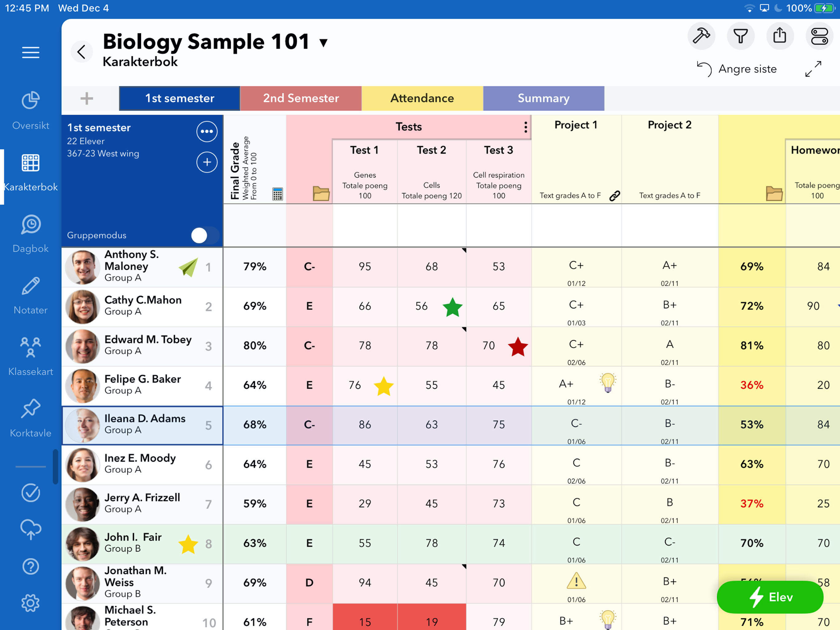Image resolution: width=840 pixels, height=630 pixels.
Task: Open Klassekart seating chart in sidebar
Action: point(30,356)
